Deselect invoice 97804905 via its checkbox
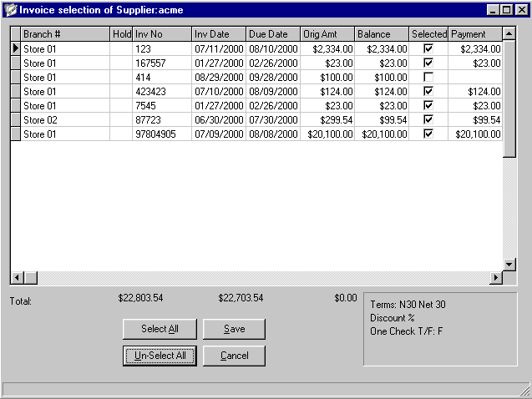This screenshot has height=399, width=532. click(428, 134)
